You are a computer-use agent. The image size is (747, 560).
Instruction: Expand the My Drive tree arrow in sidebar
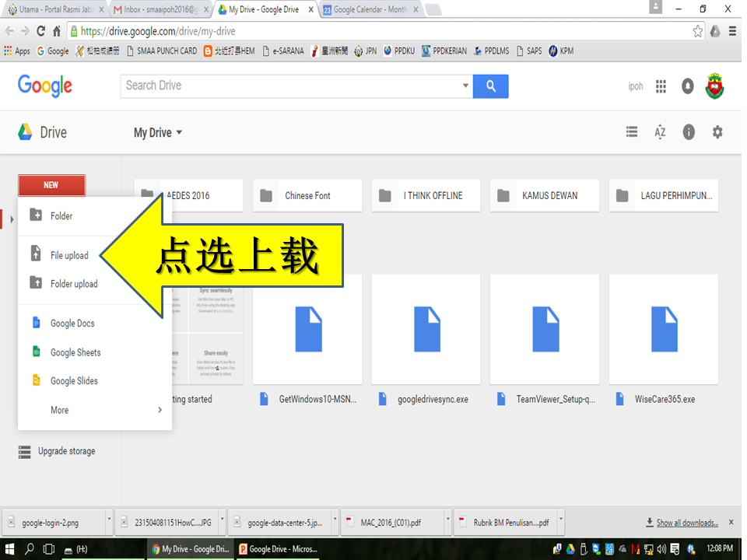(12, 219)
